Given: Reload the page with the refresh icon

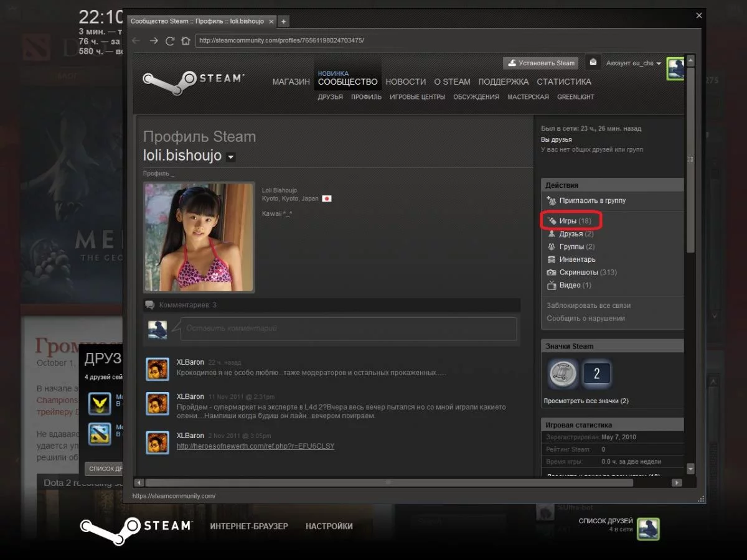Looking at the screenshot, I should pyautogui.click(x=169, y=41).
